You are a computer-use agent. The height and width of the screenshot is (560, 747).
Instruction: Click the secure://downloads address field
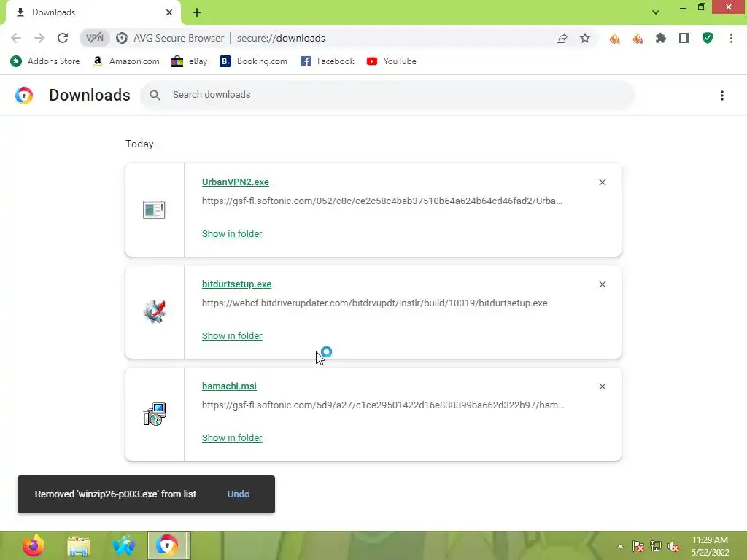(x=281, y=38)
